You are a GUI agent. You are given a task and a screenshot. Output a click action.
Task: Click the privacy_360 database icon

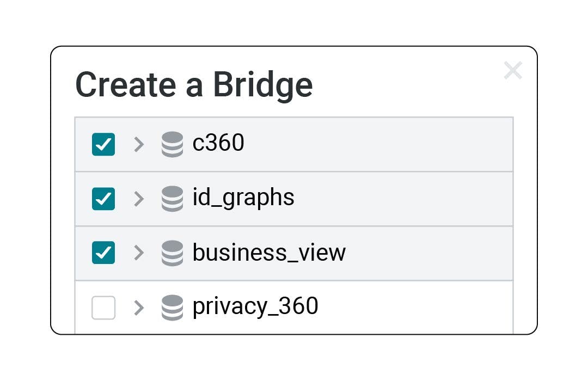point(172,308)
